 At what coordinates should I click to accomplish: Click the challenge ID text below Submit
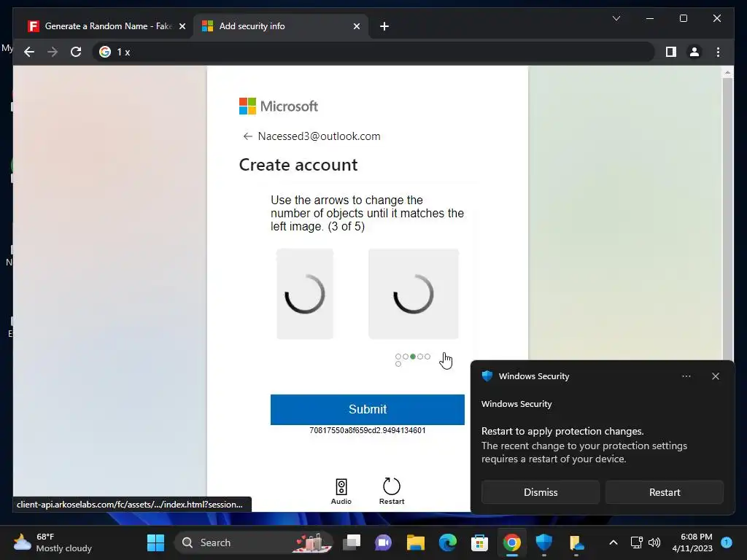point(368,430)
